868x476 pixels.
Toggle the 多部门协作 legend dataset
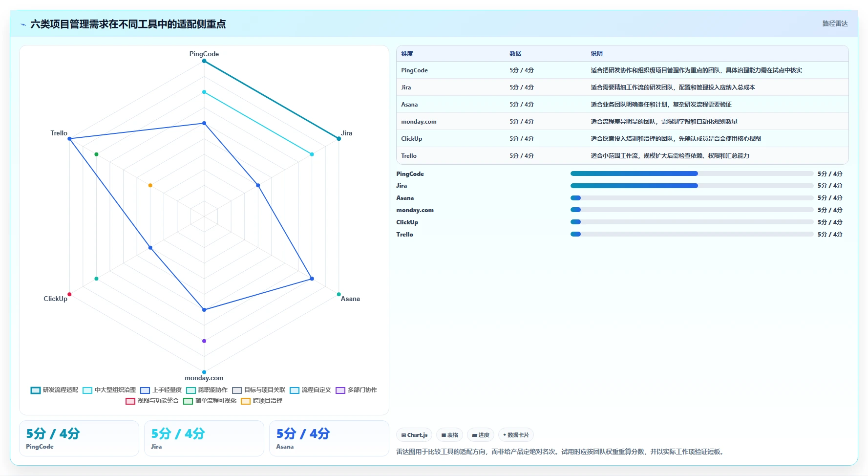pyautogui.click(x=356, y=390)
